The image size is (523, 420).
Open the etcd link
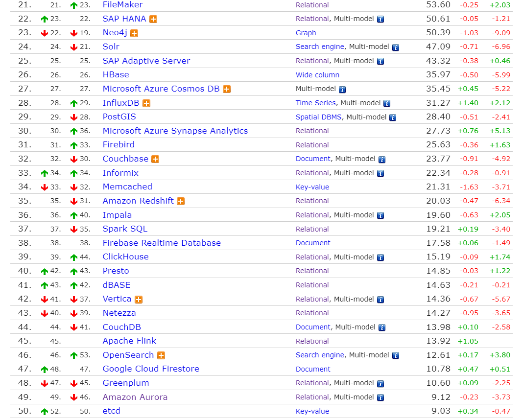[x=111, y=411]
